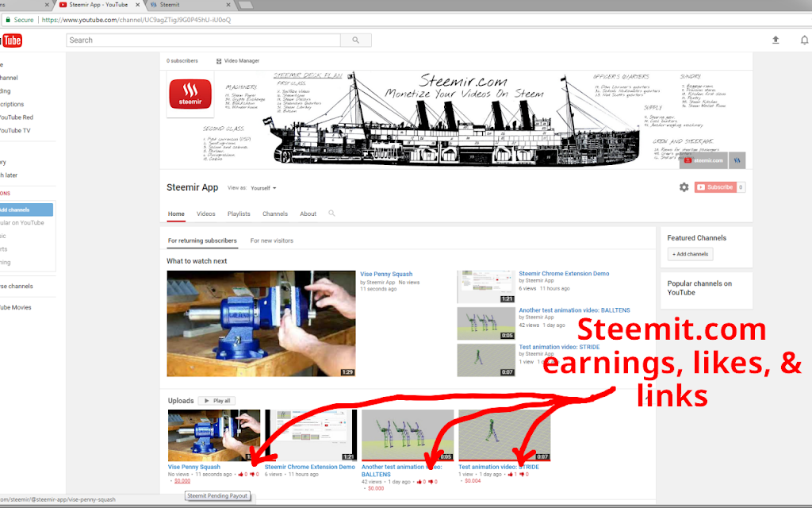Switch to the Home channel tab
This screenshot has height=508, width=812.
176,214
